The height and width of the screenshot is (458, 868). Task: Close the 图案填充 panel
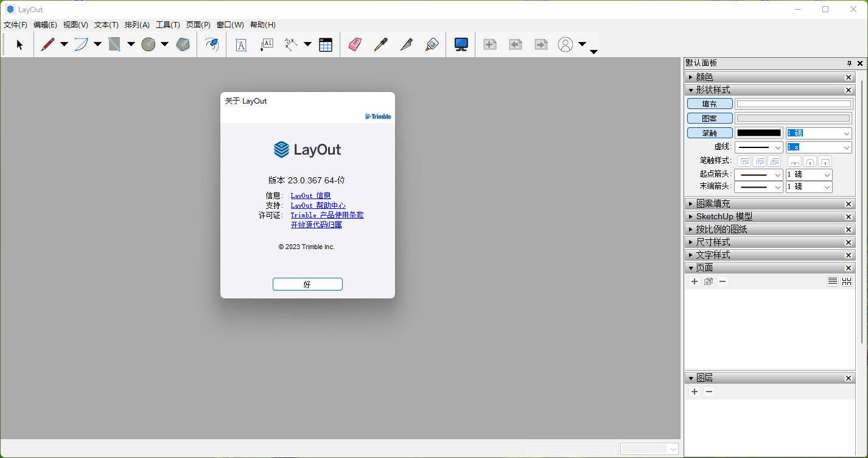pyautogui.click(x=849, y=204)
